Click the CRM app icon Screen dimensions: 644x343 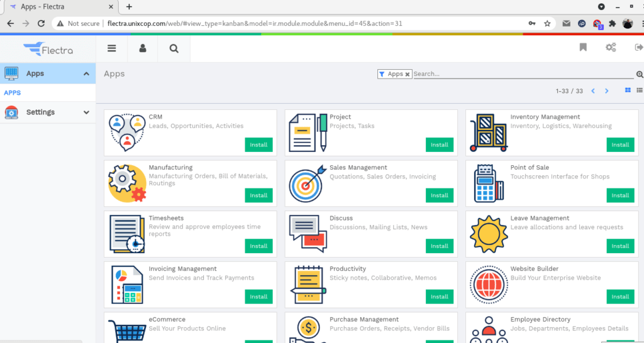127,133
